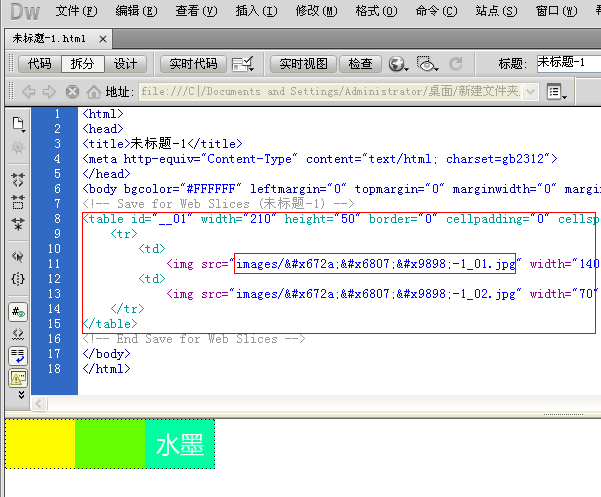Image resolution: width=601 pixels, height=497 pixels.
Task: Click the stop loading icon
Action: 72,92
